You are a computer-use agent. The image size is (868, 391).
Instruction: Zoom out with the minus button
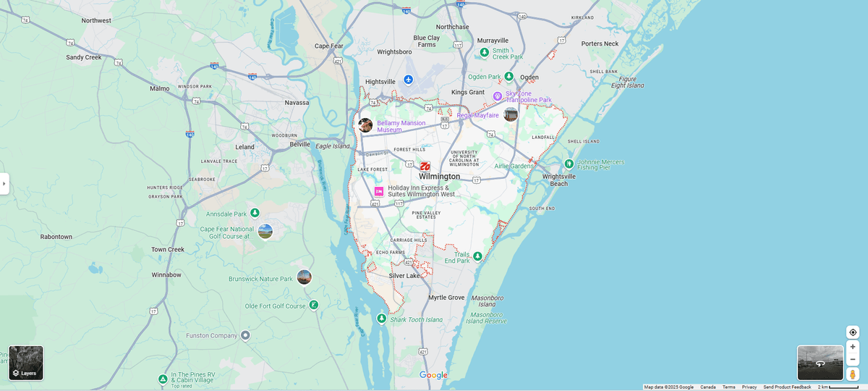(x=853, y=360)
